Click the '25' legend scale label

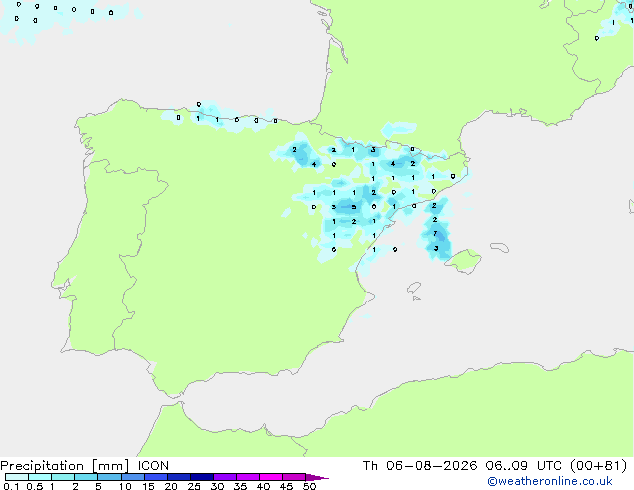pos(194,486)
